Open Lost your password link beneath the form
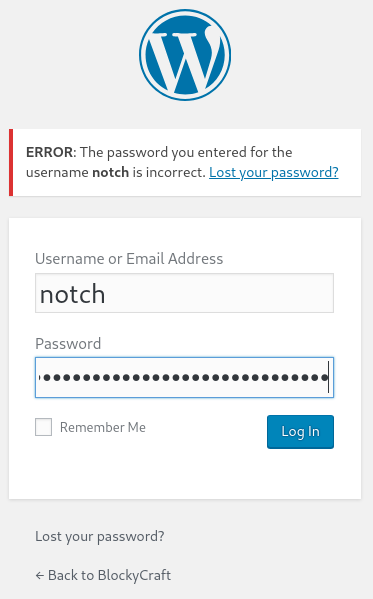Viewport: 373px width, 599px height. click(100, 536)
